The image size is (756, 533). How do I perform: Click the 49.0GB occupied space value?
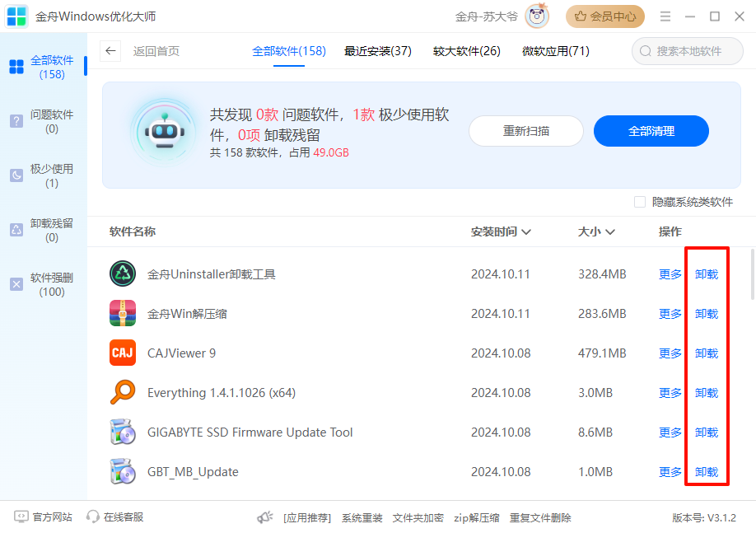click(x=331, y=152)
